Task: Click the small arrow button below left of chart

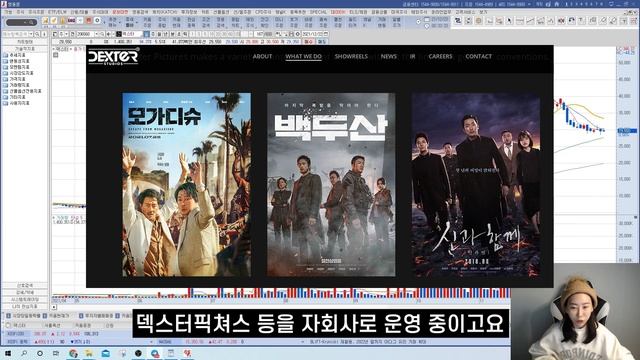Action: pos(54,307)
